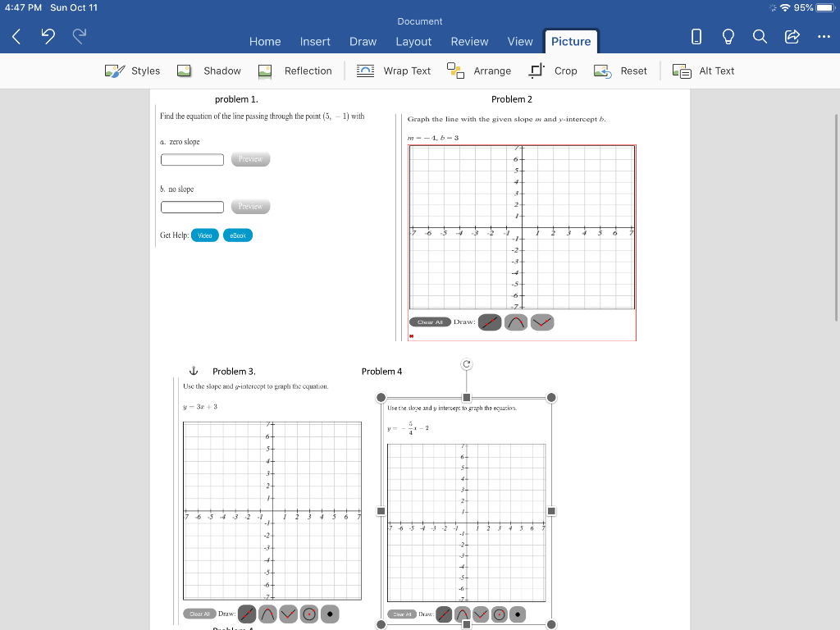This screenshot has width=840, height=630.
Task: Reset the selected picture
Action: 620,71
